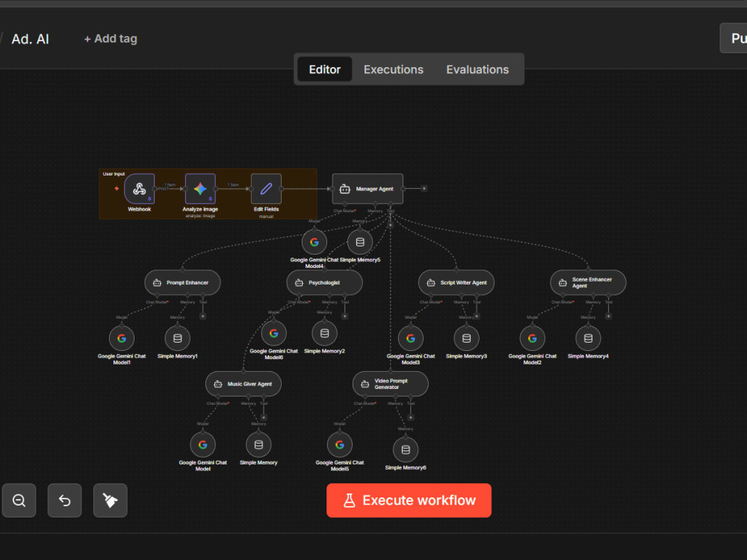Click Google Gemini Chat Model4 node

[x=314, y=242]
